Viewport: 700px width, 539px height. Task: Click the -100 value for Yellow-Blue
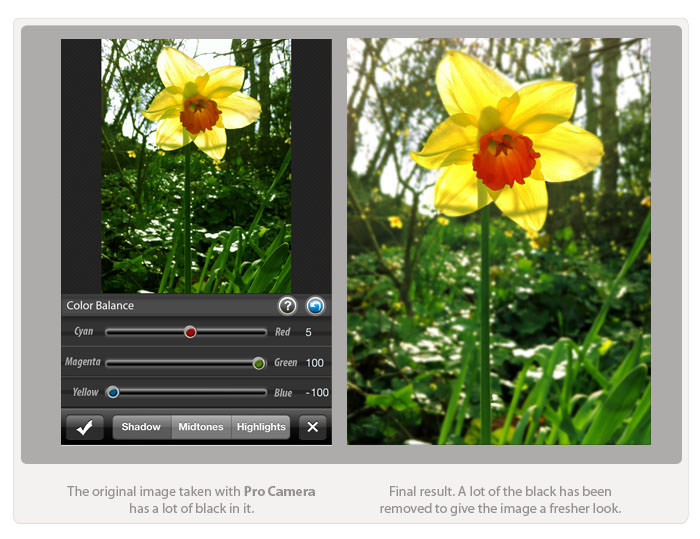pos(317,393)
